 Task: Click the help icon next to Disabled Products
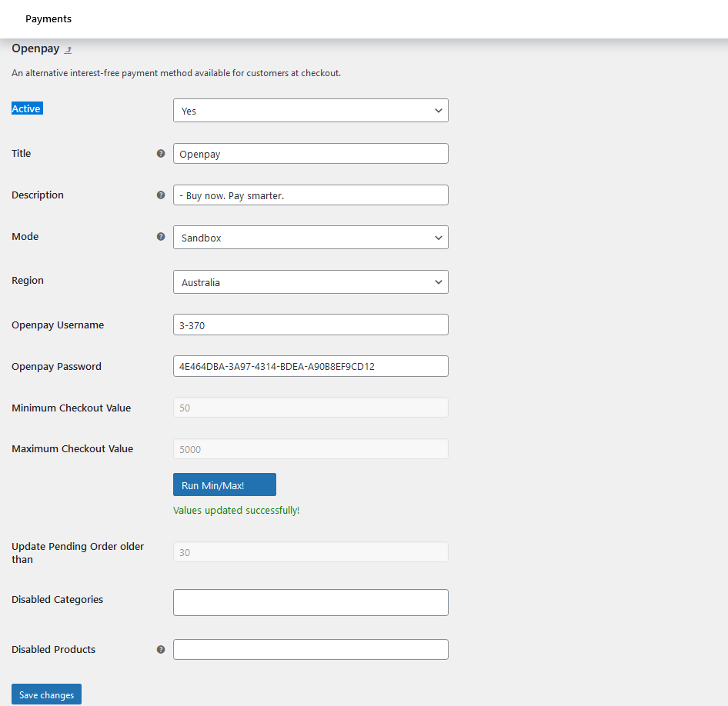[x=161, y=650]
